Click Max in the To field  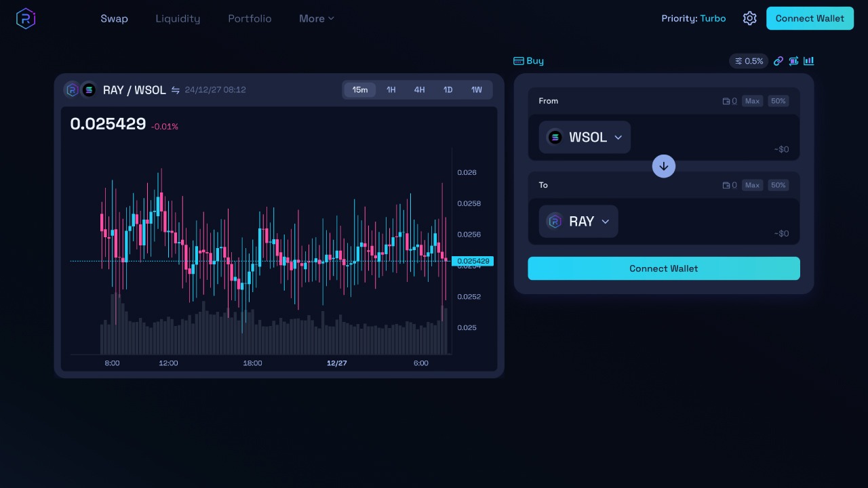pos(752,185)
